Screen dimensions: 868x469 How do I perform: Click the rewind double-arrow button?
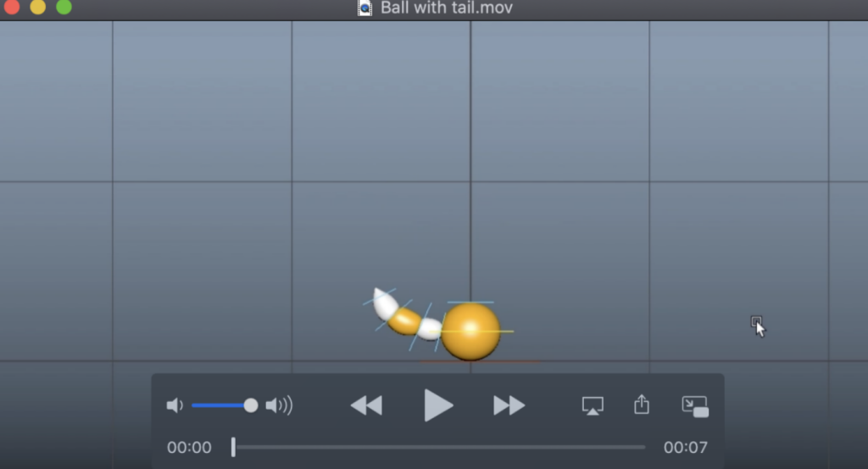coord(367,405)
